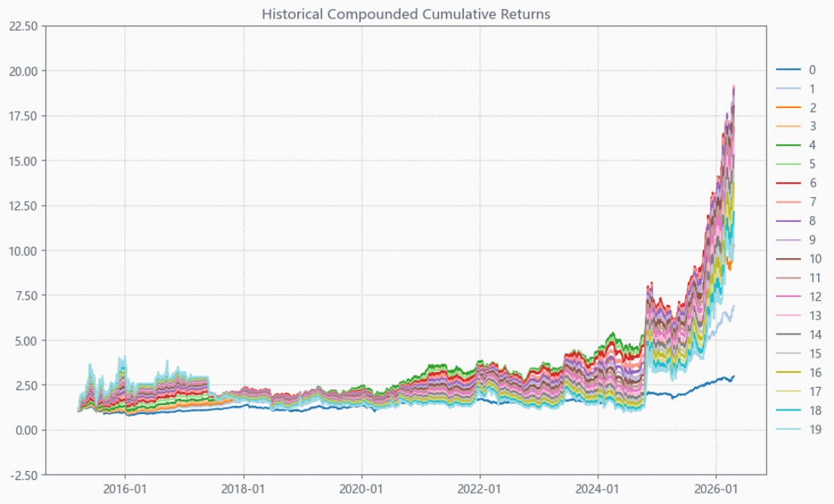Click red legend line for series 6
The image size is (834, 504).
[788, 183]
